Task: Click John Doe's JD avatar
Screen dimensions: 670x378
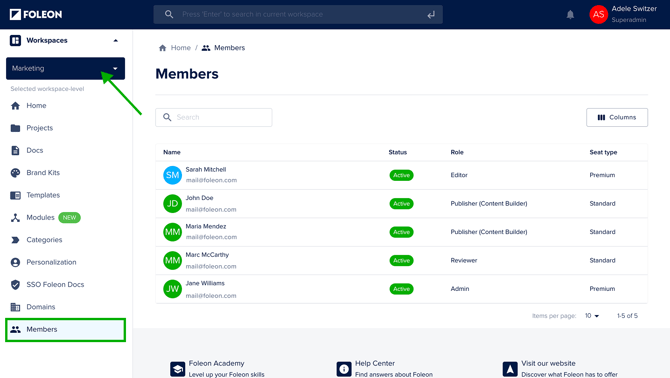Action: 173,204
